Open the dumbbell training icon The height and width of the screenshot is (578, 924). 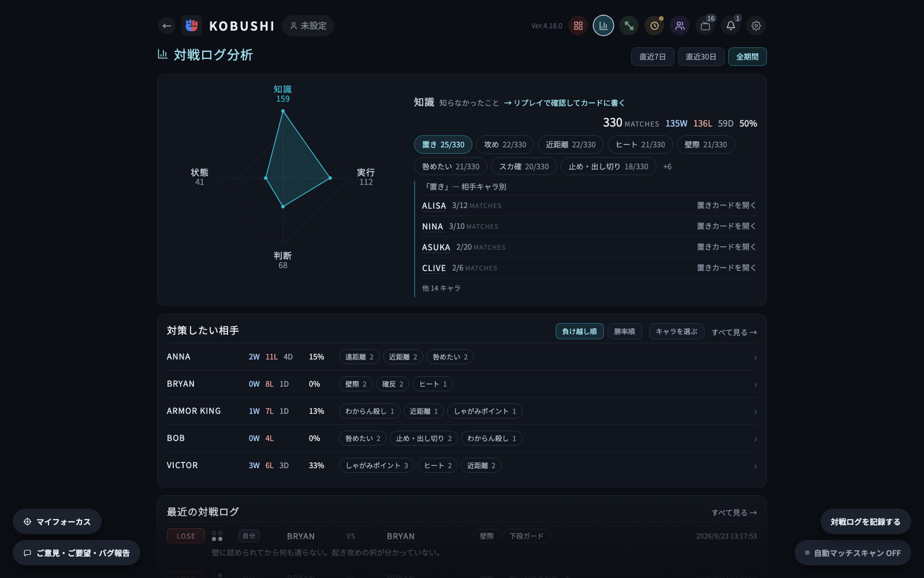click(629, 25)
